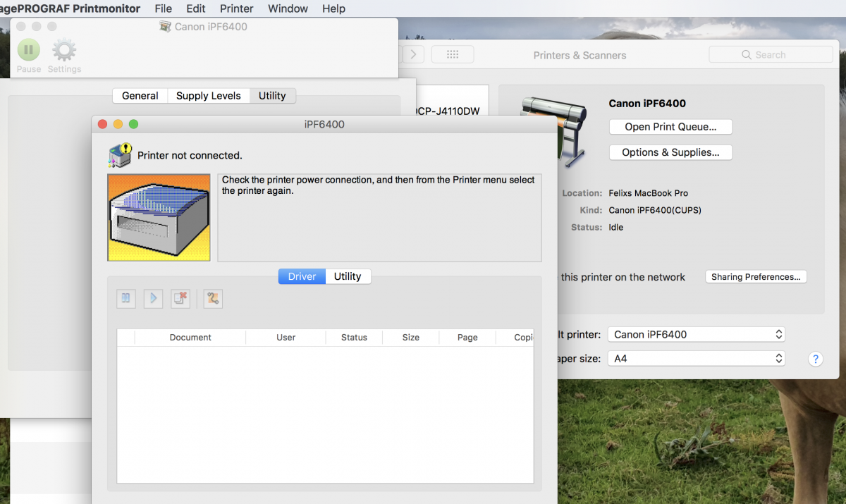Click the Options & Supplies button
Screen dimensions: 846x504
[x=670, y=152]
